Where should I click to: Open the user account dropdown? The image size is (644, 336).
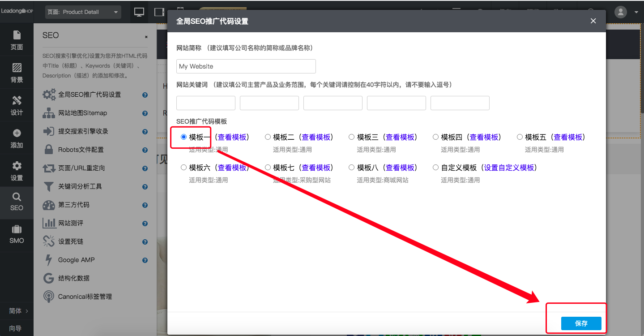point(625,12)
